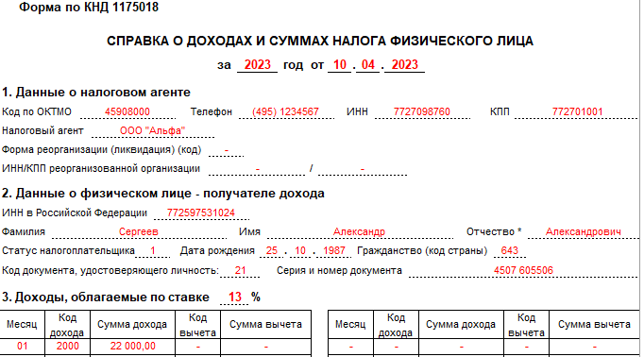Image resolution: width=644 pixels, height=357 pixels.
Task: Click birth year value 1987
Action: 334,250
